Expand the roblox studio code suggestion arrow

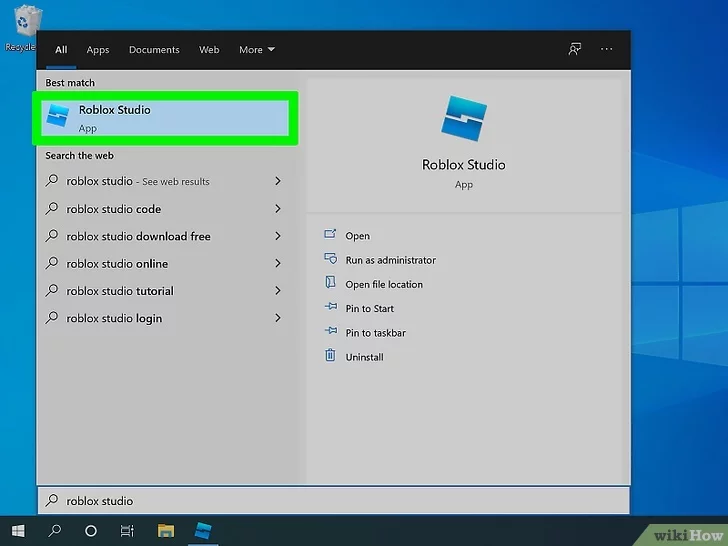[277, 209]
